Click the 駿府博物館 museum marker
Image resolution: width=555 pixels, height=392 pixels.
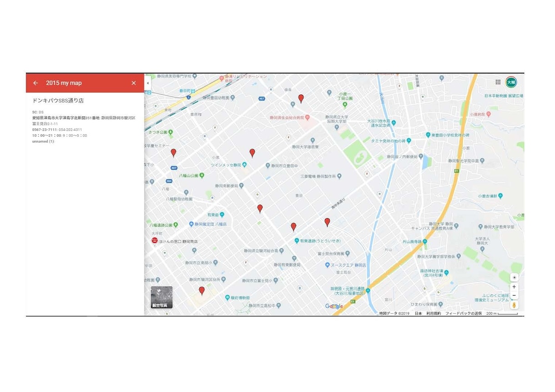pyautogui.click(x=227, y=298)
